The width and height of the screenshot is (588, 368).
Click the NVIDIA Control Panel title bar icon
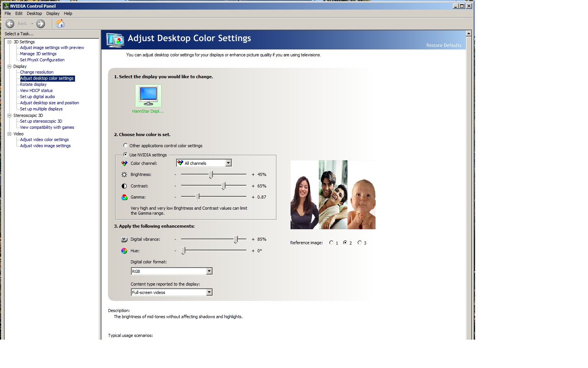tap(6, 6)
